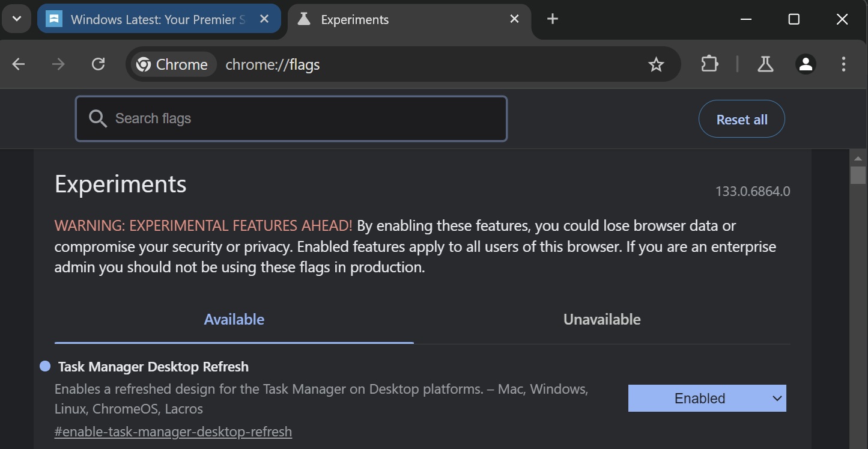Click the Reset all button

pyautogui.click(x=742, y=120)
